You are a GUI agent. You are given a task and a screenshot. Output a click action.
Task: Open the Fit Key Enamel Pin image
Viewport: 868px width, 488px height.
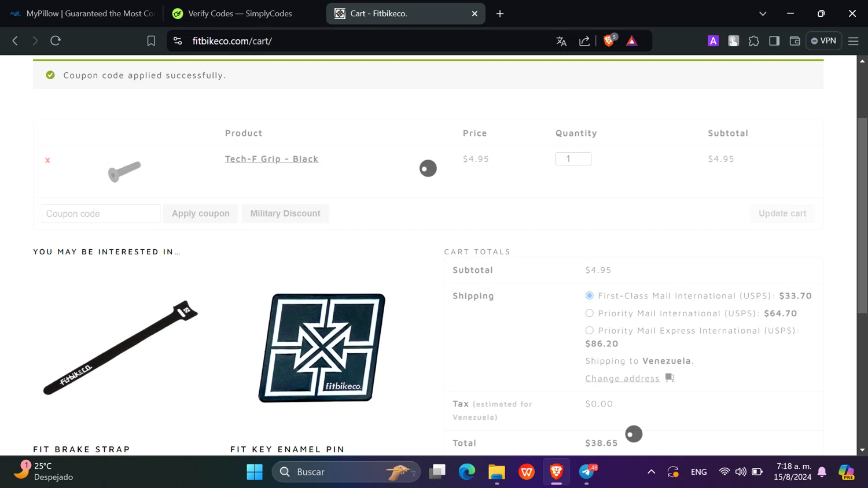322,347
